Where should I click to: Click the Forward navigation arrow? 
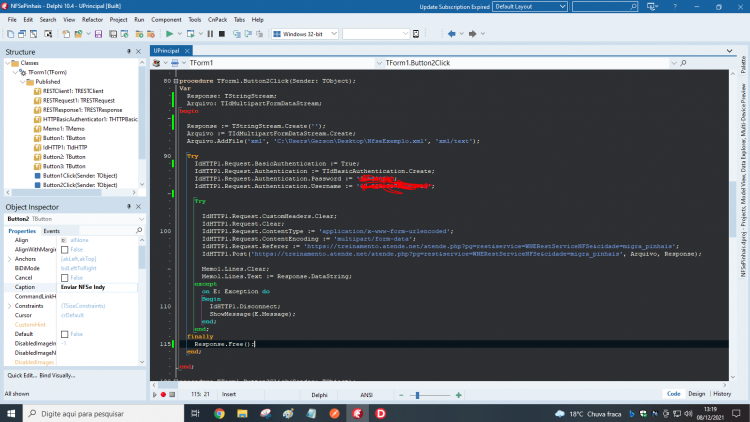pos(473,34)
